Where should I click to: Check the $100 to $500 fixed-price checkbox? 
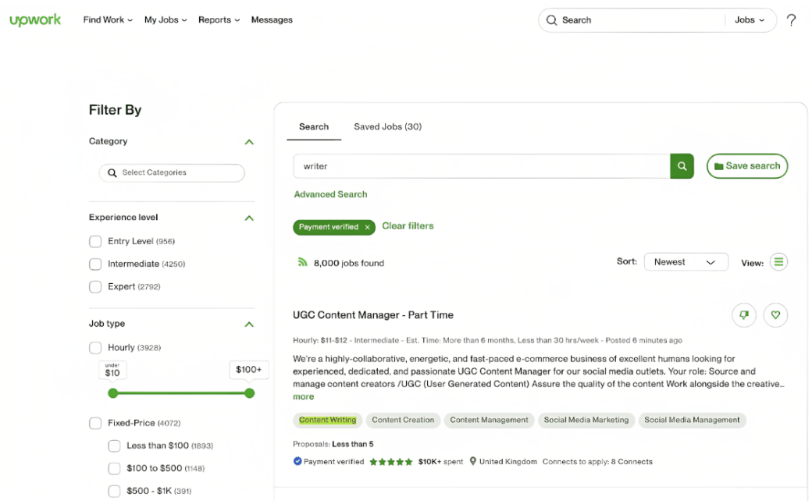pos(114,468)
